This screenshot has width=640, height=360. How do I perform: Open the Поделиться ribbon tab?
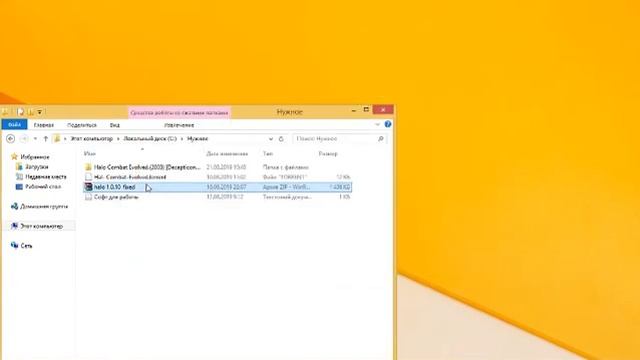point(82,125)
